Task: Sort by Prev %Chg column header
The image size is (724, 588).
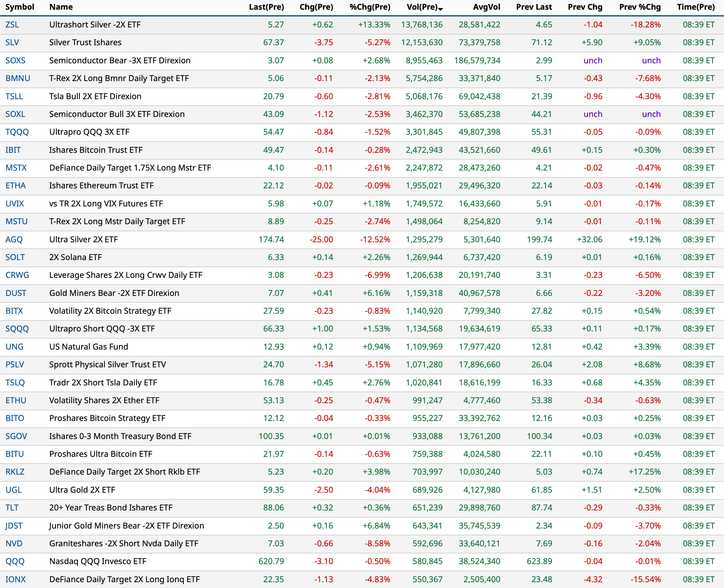Action: coord(640,7)
